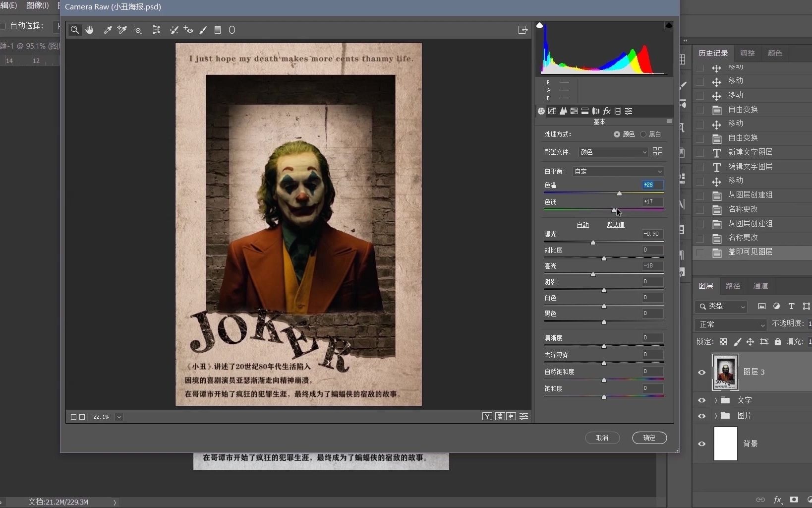Open the 白平衡 white balance dropdown
The height and width of the screenshot is (508, 812).
(x=618, y=172)
